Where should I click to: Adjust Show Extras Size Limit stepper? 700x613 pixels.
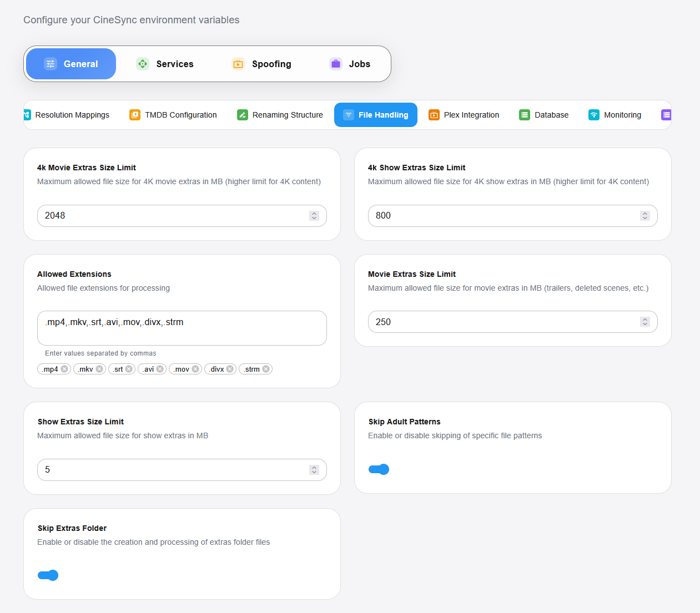[x=314, y=470]
